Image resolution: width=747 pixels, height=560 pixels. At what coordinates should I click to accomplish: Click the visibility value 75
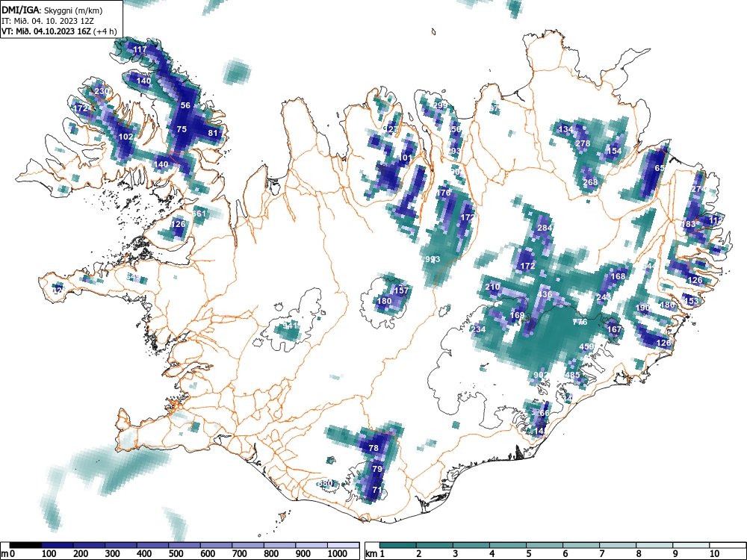point(182,129)
